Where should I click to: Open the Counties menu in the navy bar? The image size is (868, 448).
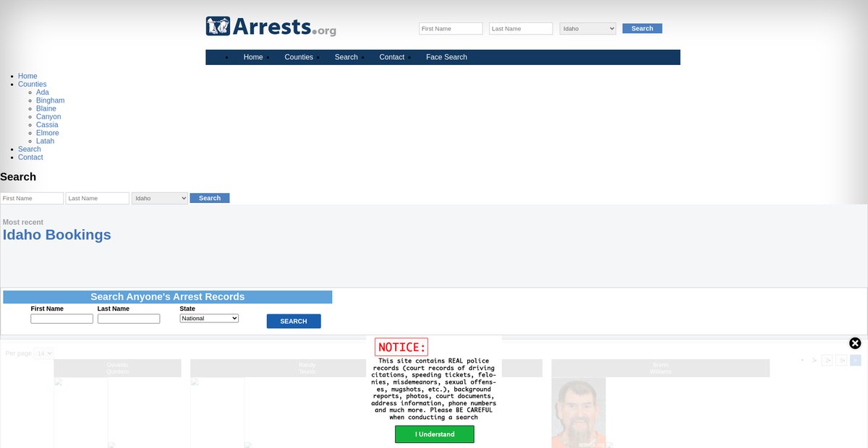click(x=299, y=57)
